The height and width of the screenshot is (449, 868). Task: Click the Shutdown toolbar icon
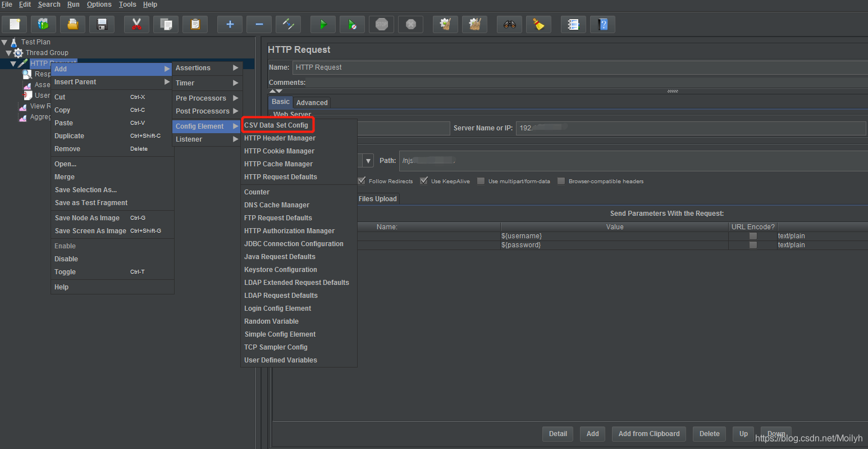tap(410, 24)
